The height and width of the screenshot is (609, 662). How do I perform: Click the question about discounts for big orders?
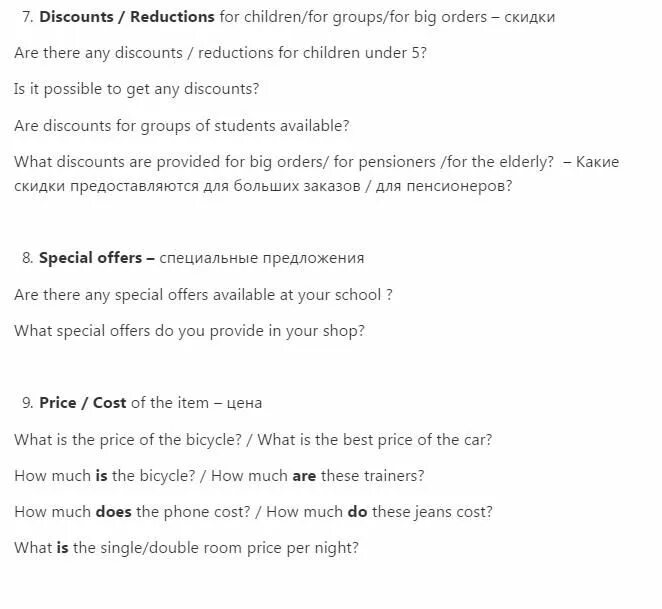tap(284, 162)
